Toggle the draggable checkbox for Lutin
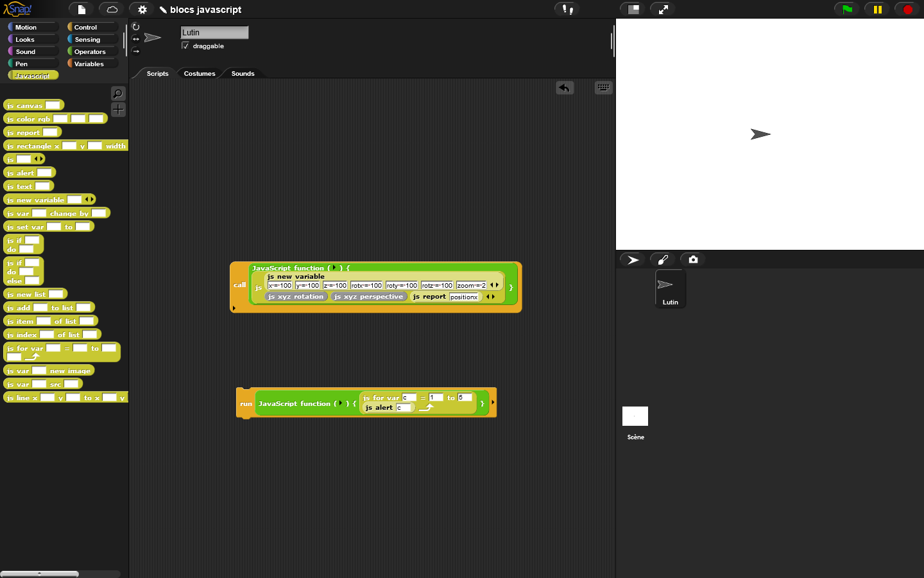This screenshot has width=924, height=578. pos(185,46)
